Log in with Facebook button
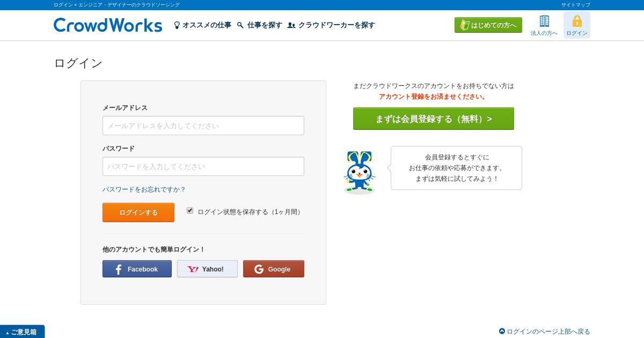 tap(137, 269)
